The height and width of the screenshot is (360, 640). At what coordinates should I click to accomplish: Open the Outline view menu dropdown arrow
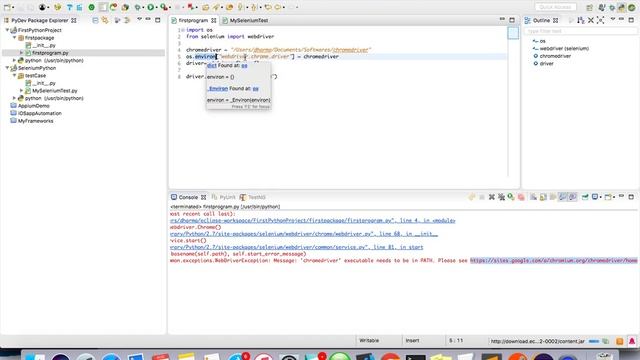(612, 20)
